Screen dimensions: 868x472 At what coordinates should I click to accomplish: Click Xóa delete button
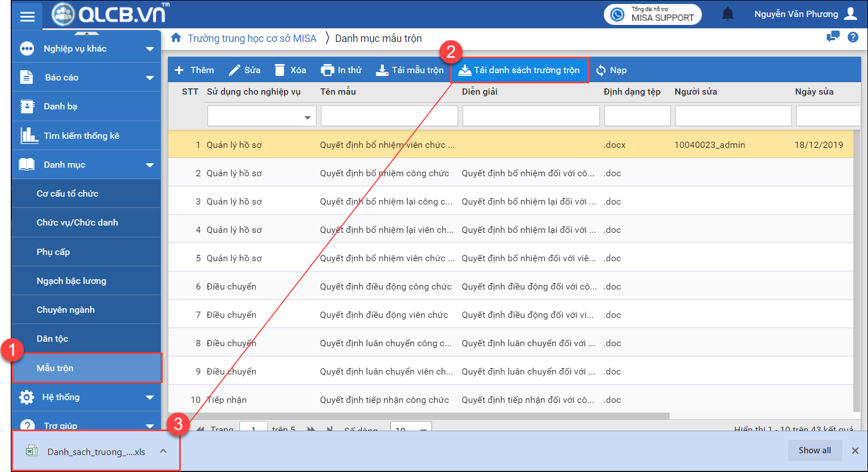pyautogui.click(x=290, y=70)
